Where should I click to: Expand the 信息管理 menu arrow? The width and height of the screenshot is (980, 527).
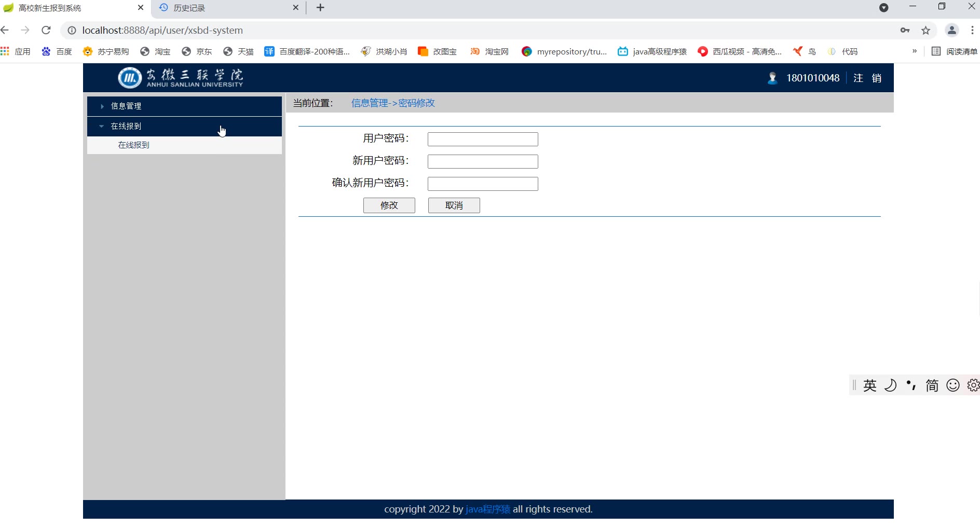point(102,106)
